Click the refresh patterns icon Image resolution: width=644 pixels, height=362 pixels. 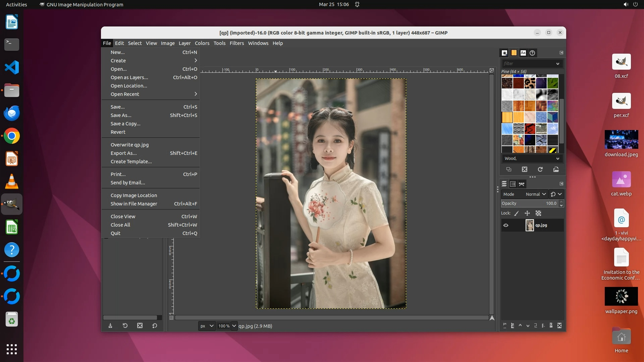pyautogui.click(x=540, y=170)
